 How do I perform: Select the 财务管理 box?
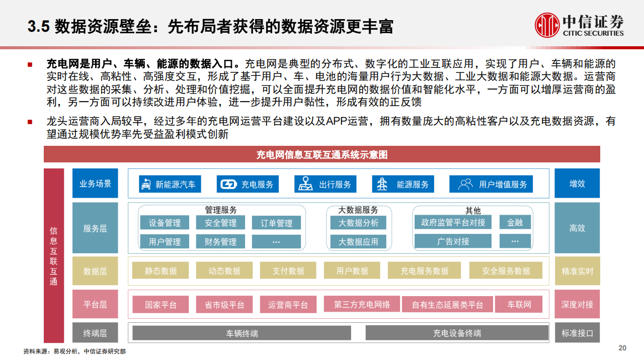[220, 241]
